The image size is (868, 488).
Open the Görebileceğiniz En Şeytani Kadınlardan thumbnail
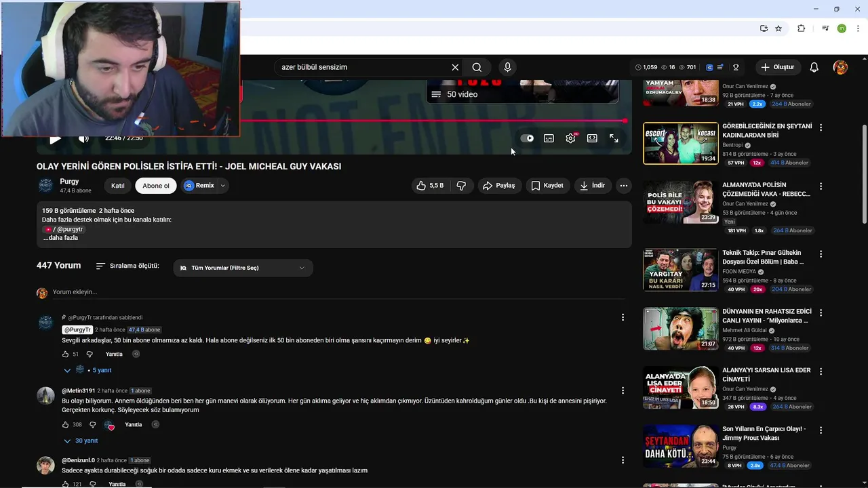tap(681, 143)
